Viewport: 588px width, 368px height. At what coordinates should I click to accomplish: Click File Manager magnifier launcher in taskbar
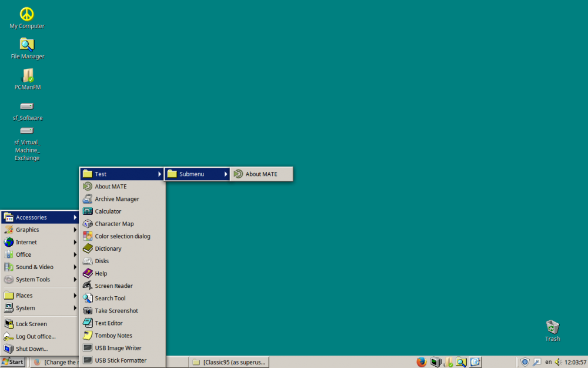[x=461, y=362]
